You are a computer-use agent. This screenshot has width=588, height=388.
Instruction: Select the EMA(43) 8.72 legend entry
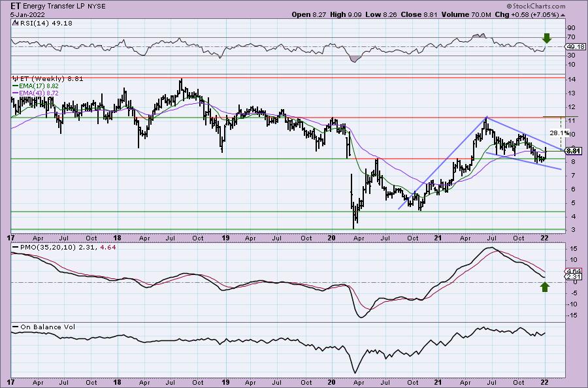(36, 93)
